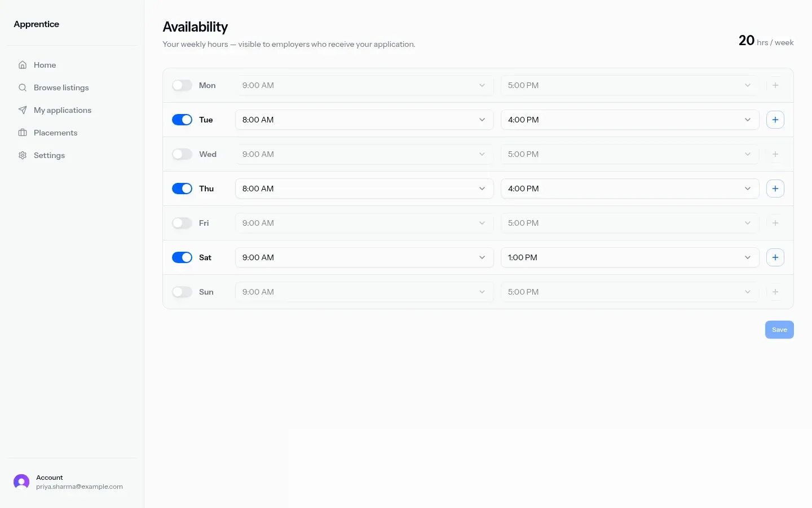Click the Home house icon in sidebar
The height and width of the screenshot is (508, 812).
pyautogui.click(x=23, y=65)
